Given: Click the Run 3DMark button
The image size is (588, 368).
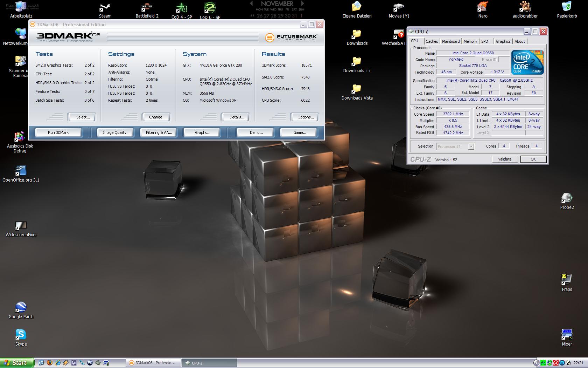Looking at the screenshot, I should pos(58,132).
